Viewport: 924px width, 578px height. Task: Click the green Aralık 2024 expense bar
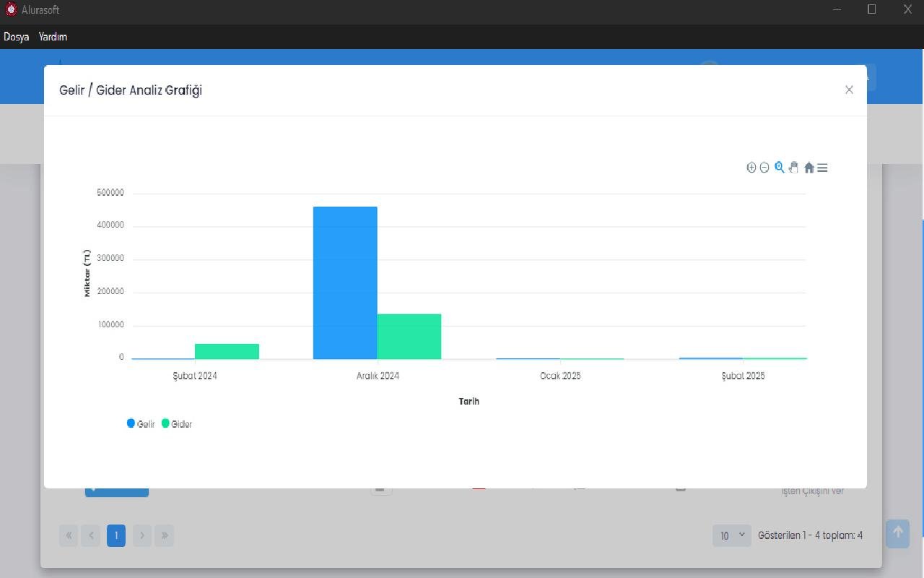pos(409,336)
